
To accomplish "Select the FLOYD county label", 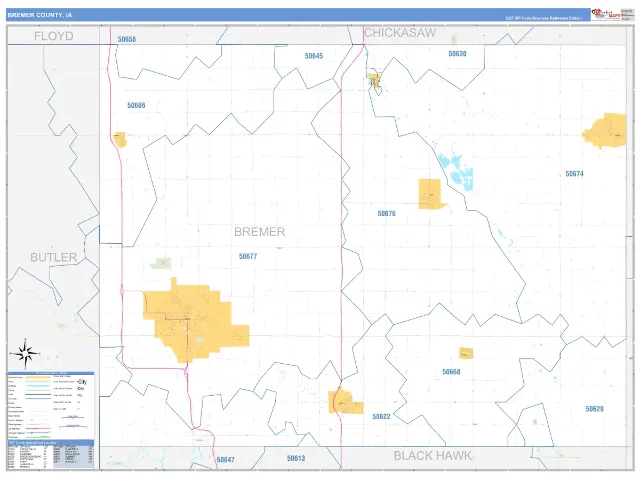I will (x=53, y=36).
